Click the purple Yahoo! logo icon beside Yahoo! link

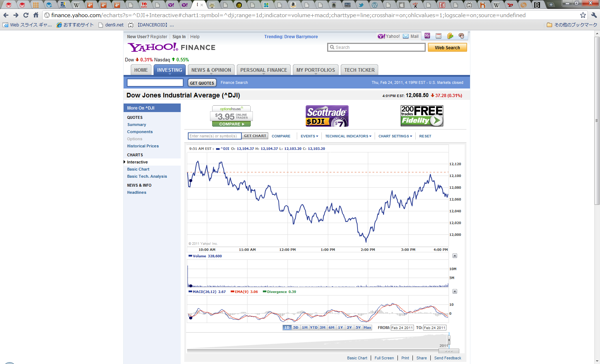(381, 36)
